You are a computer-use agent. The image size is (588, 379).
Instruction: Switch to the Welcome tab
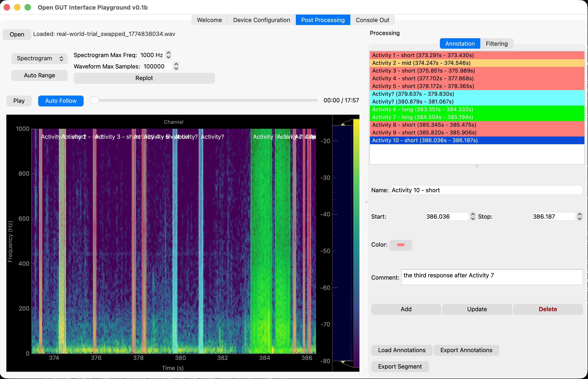pyautogui.click(x=209, y=20)
